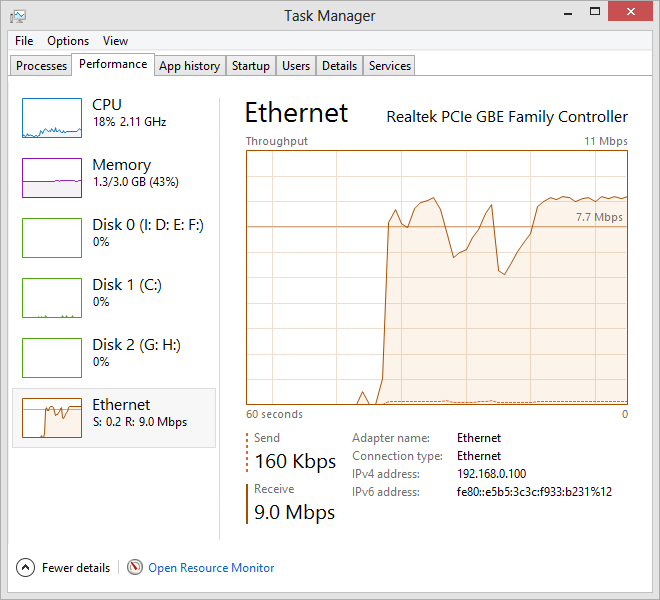Screen dimensions: 660x600
Task: Switch to the App history tab
Action: tap(189, 66)
